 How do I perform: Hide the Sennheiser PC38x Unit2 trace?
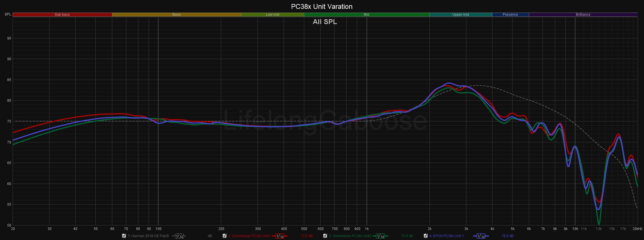pos(325,236)
